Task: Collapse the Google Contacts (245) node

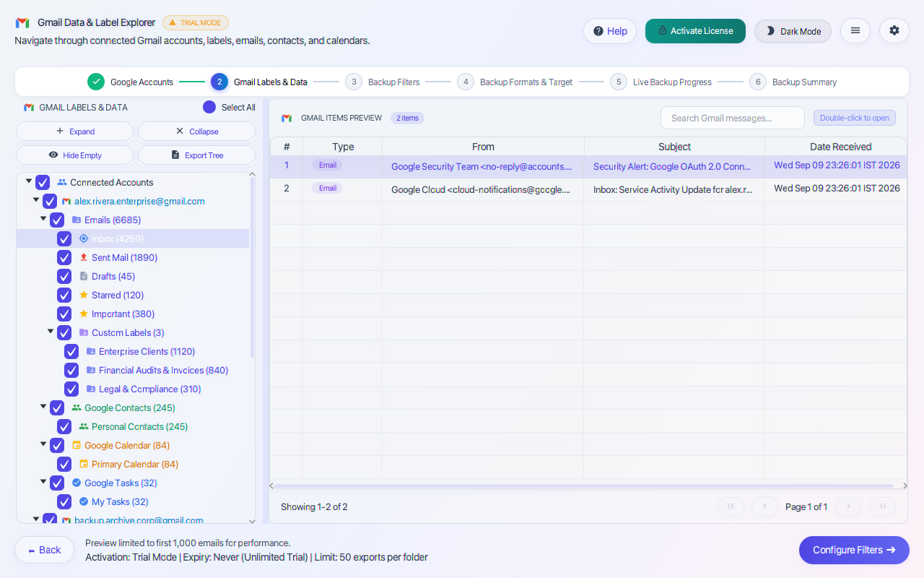Action: pos(43,407)
